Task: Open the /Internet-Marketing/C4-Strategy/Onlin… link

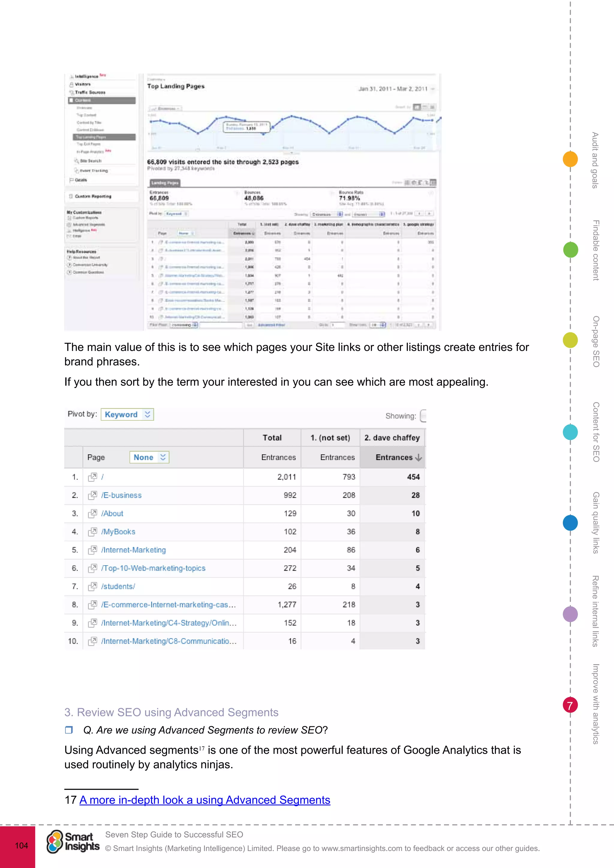Action: click(169, 623)
